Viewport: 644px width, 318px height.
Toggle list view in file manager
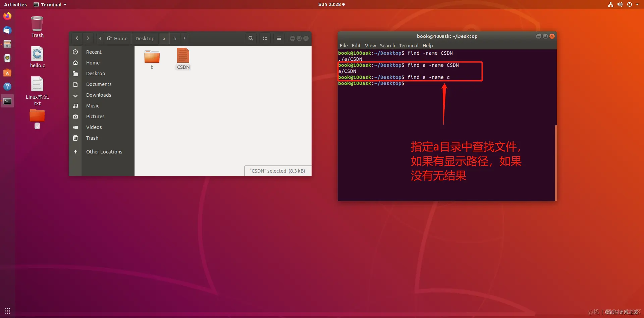[265, 38]
